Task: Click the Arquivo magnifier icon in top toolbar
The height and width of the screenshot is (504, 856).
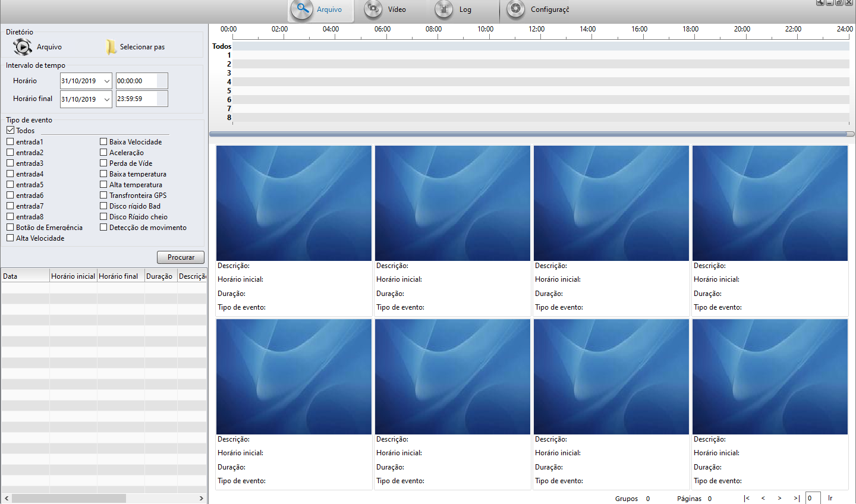Action: [x=303, y=10]
